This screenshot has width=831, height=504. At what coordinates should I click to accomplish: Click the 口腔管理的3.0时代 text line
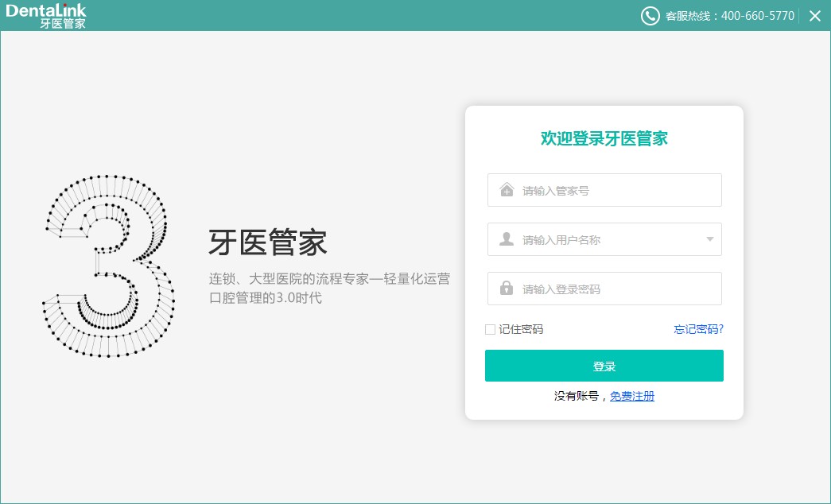click(266, 298)
